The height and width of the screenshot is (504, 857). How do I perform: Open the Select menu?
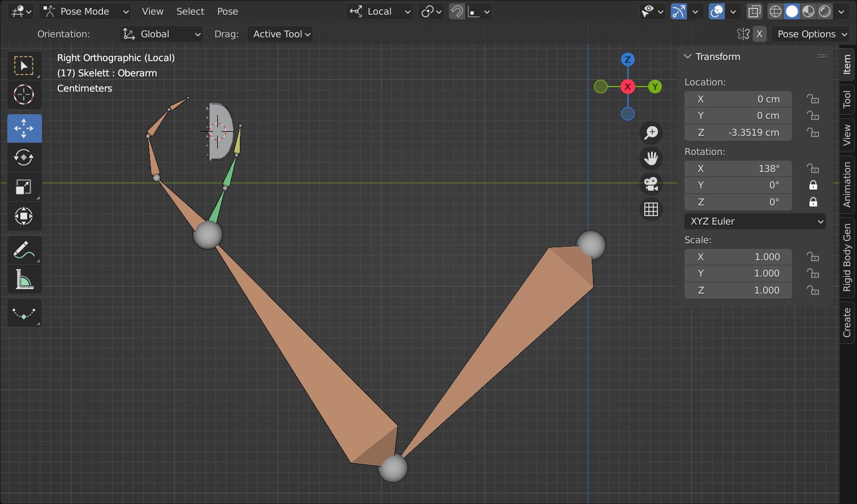tap(190, 11)
